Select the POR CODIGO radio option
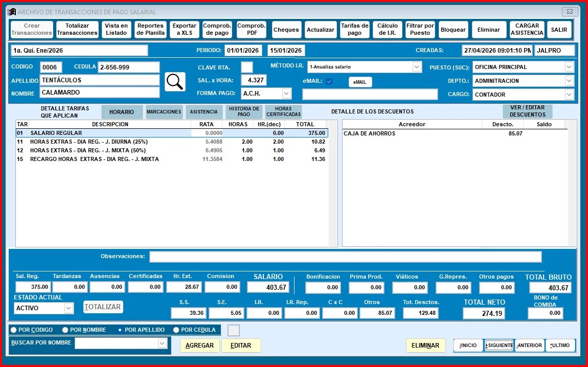Viewport: 588px width, 367px height. (x=13, y=330)
